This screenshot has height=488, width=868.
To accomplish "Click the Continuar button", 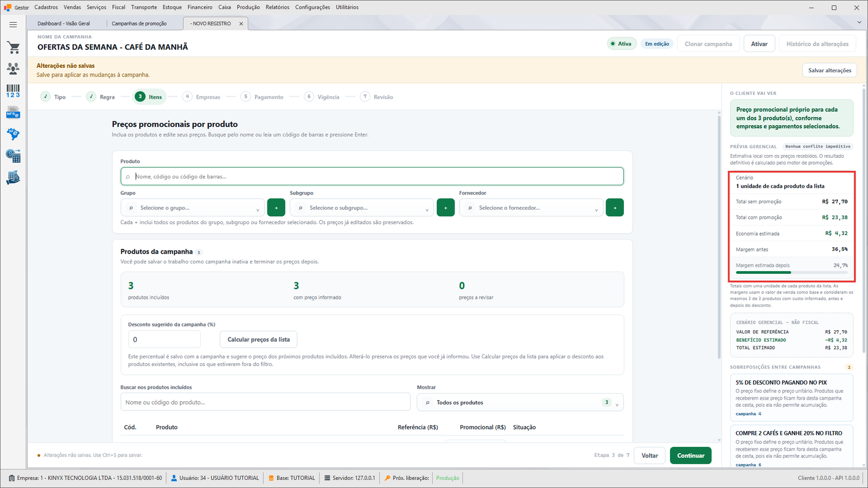I will click(x=691, y=455).
